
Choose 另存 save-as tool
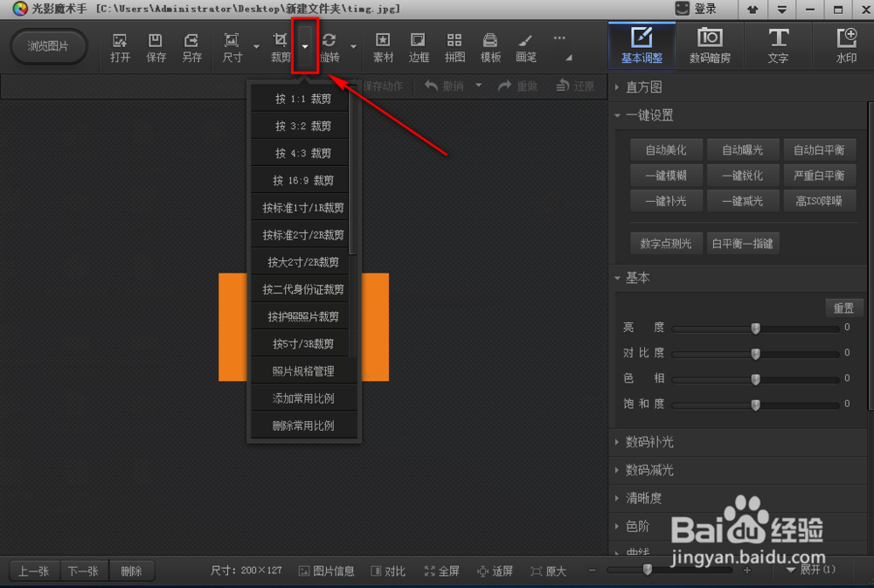(191, 47)
